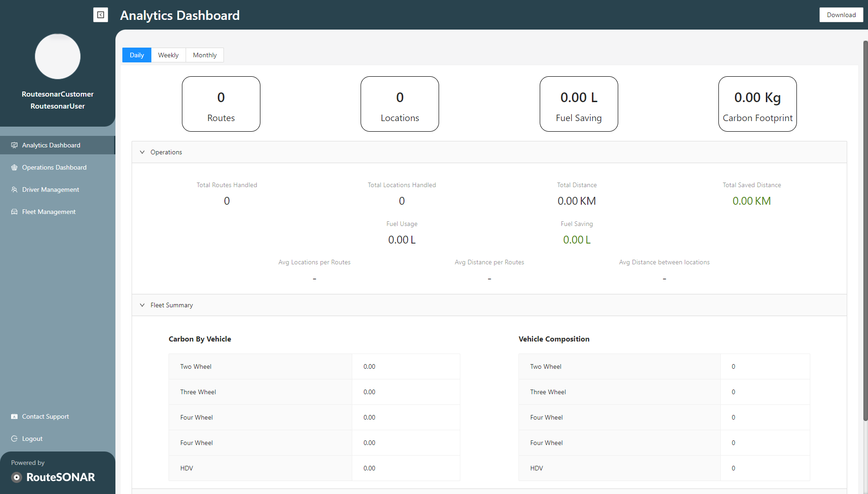This screenshot has width=868, height=494.
Task: Collapse the Operations section chevron
Action: 142,152
